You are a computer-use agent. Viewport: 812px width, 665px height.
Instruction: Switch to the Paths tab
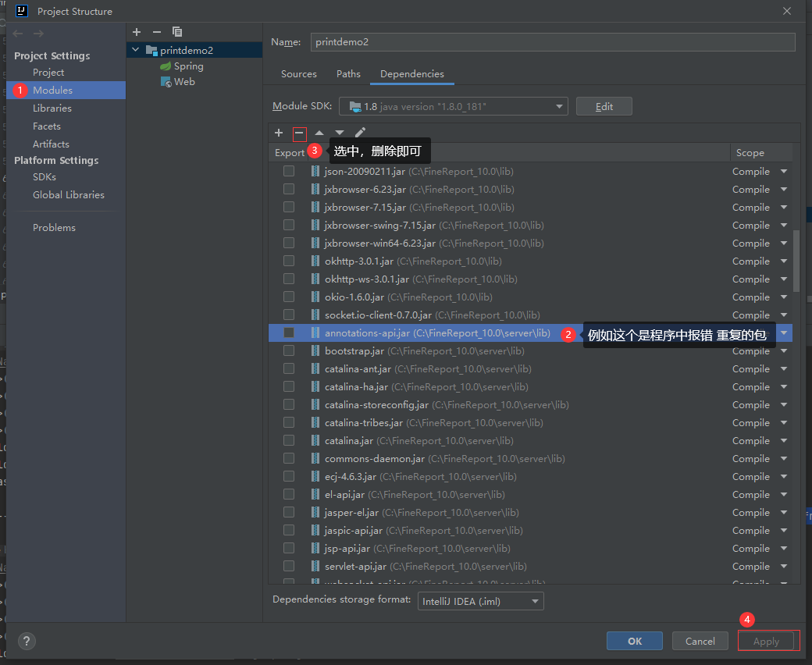348,74
